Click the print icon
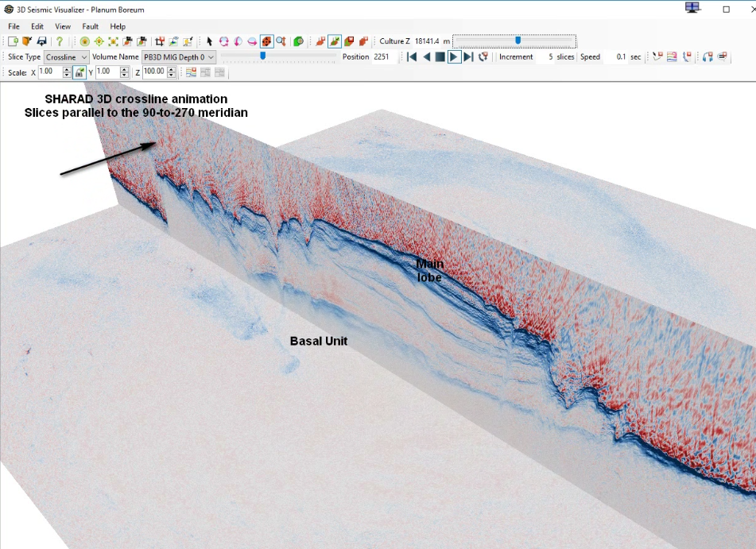756x549 pixels. pos(41,41)
